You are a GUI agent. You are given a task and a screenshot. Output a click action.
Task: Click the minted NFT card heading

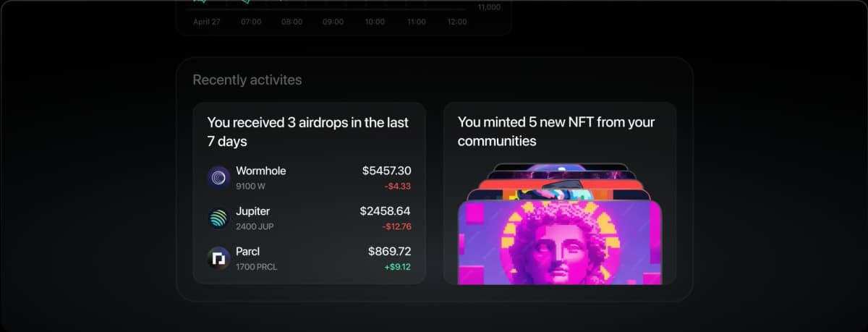[556, 131]
